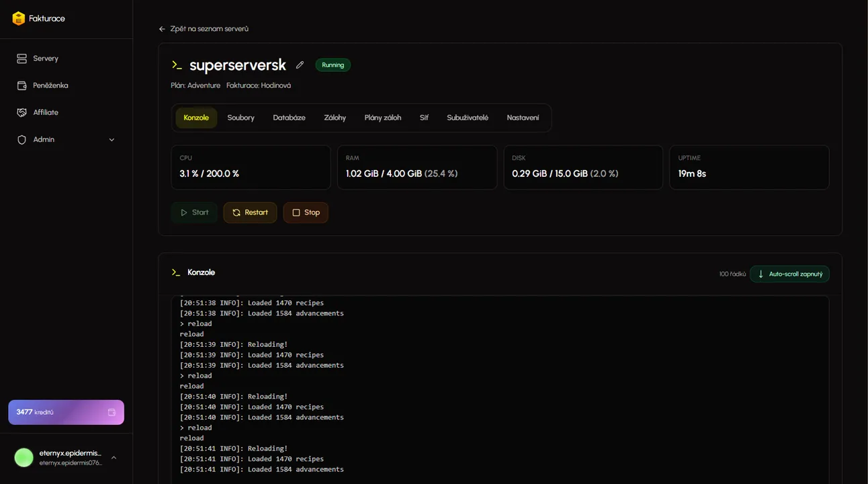Click the pencil icon to rename superserversk
This screenshot has height=484, width=868.
300,65
